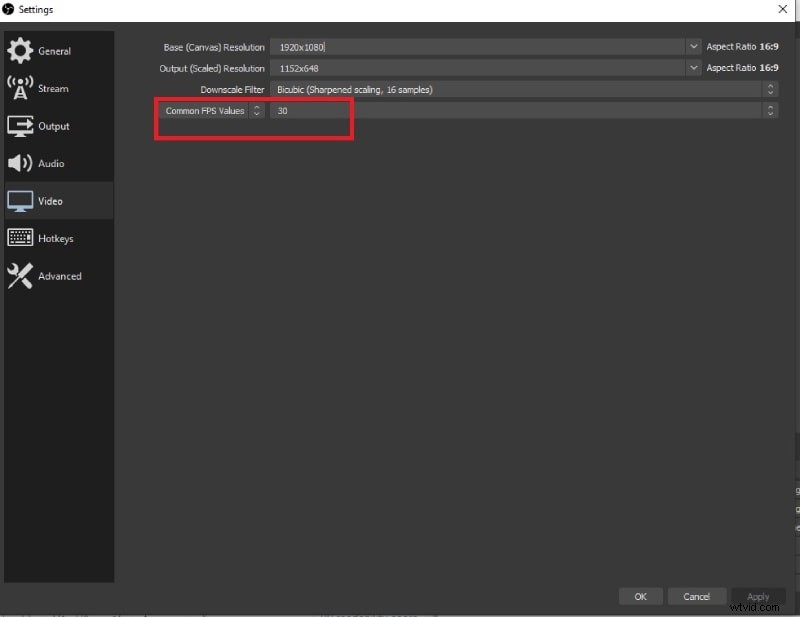Viewport: 800px width, 617px height.
Task: Click the Hotkeys keyboard icon
Action: click(20, 238)
